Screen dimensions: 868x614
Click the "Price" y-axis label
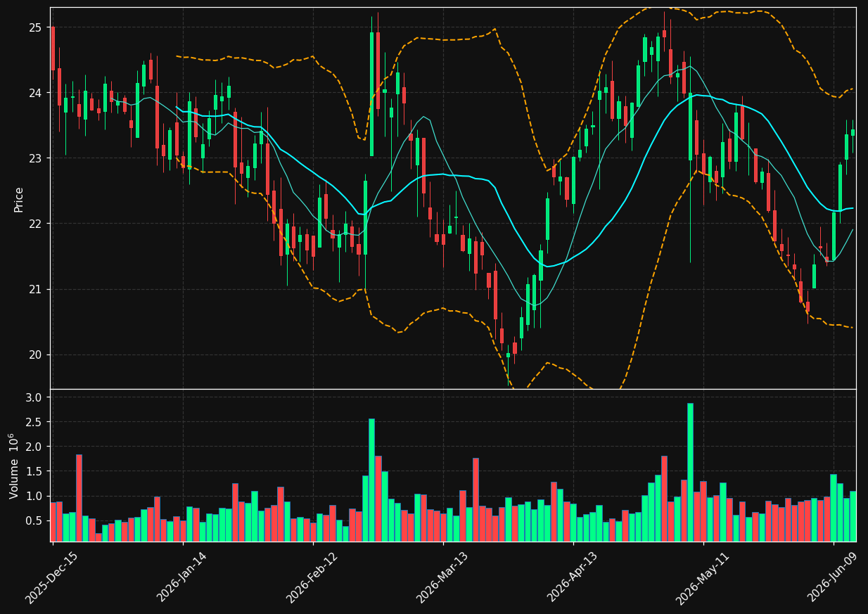click(19, 199)
